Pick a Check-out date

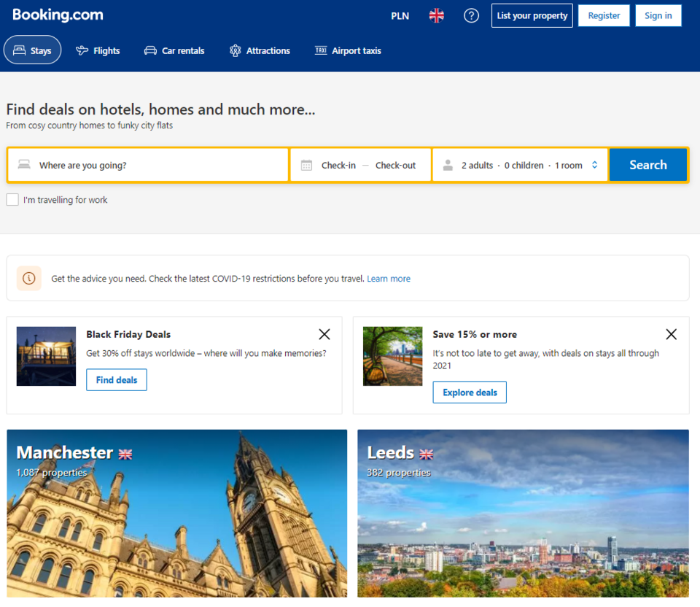(x=395, y=166)
